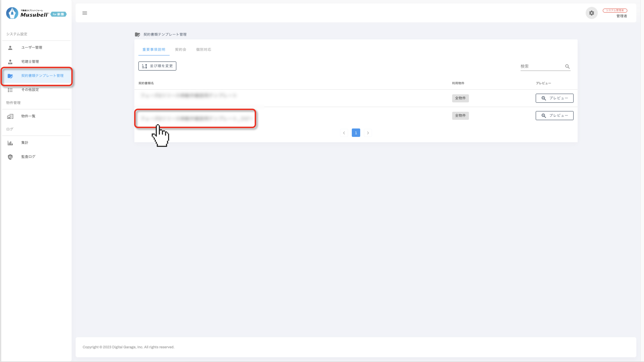The width and height of the screenshot is (644, 362).
Task: Switch to the 契約会 tab
Action: click(x=181, y=49)
